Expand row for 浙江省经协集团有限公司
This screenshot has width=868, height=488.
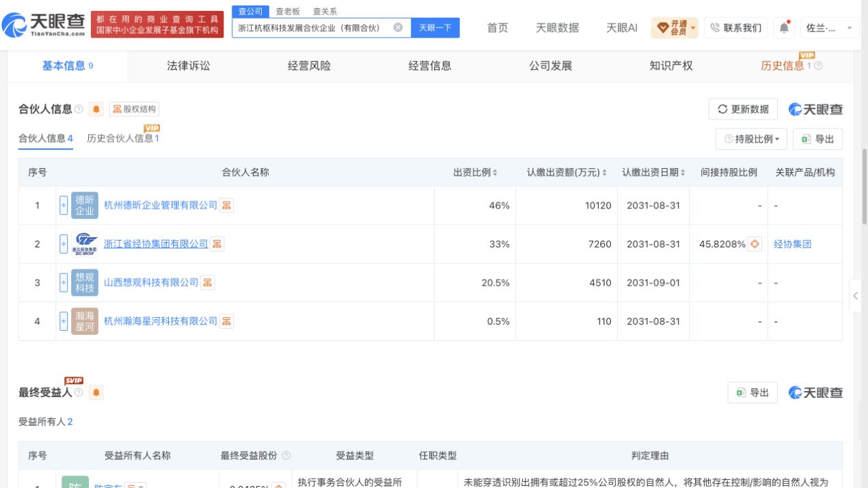[x=64, y=244]
